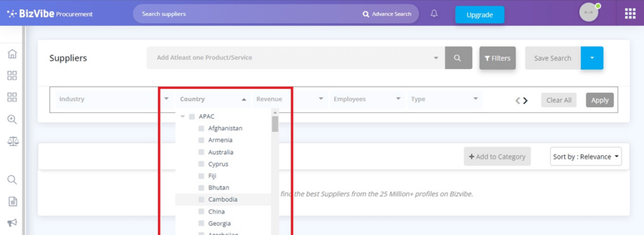Click the Filters button
This screenshot has height=235, width=644.
pyautogui.click(x=497, y=58)
